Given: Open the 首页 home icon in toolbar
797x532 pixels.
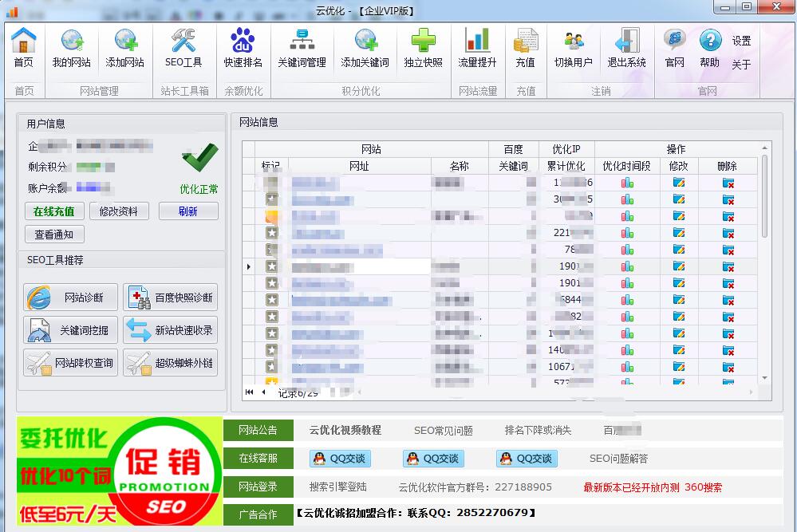Looking at the screenshot, I should (x=24, y=49).
